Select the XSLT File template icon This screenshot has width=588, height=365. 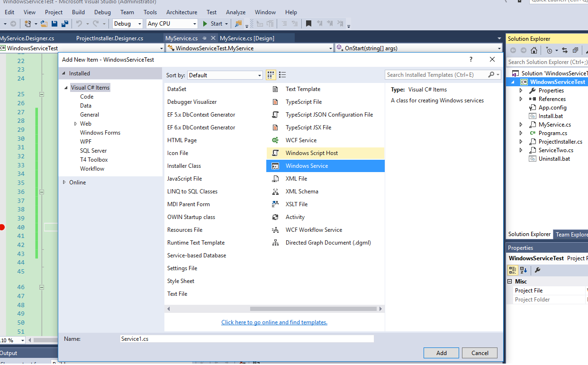point(275,204)
